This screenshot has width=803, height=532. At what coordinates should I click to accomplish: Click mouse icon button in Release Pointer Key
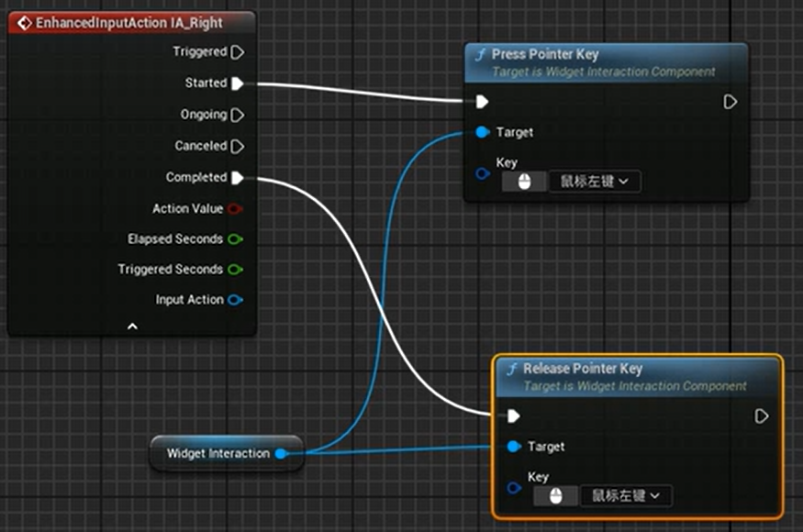click(556, 496)
